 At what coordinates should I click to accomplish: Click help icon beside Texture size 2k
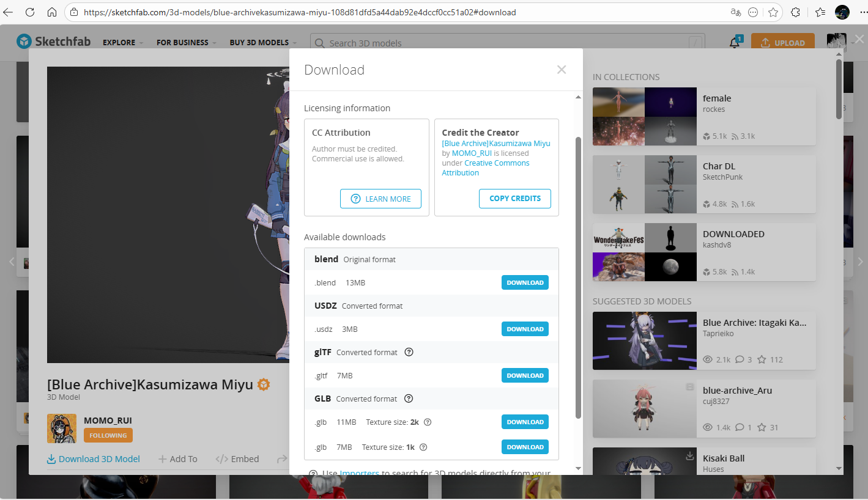[428, 422]
